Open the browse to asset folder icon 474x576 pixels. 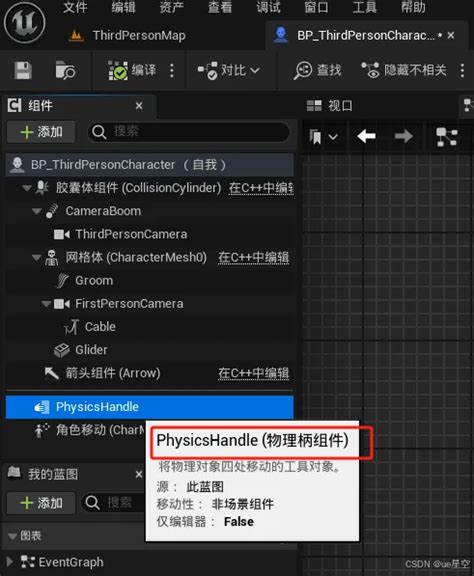click(x=65, y=70)
